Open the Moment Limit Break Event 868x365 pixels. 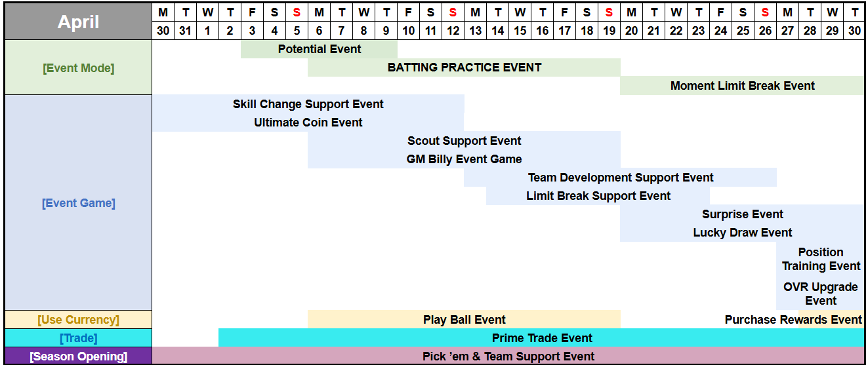[742, 86]
